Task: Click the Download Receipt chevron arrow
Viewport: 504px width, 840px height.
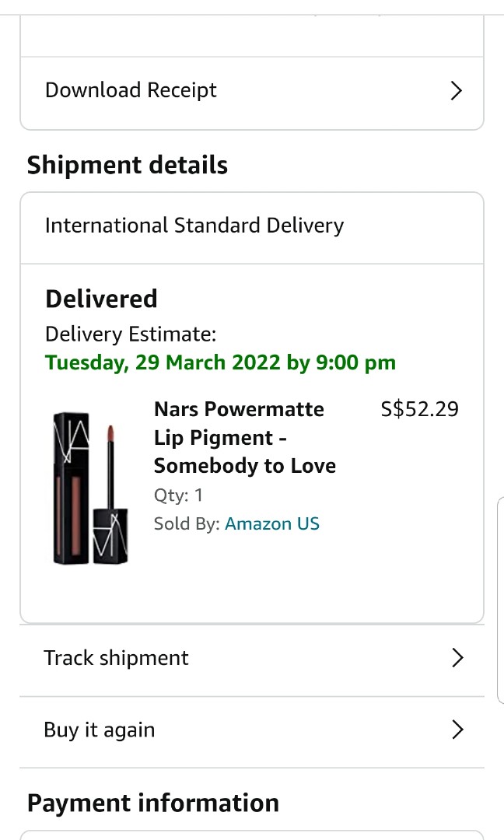Action: [456, 90]
